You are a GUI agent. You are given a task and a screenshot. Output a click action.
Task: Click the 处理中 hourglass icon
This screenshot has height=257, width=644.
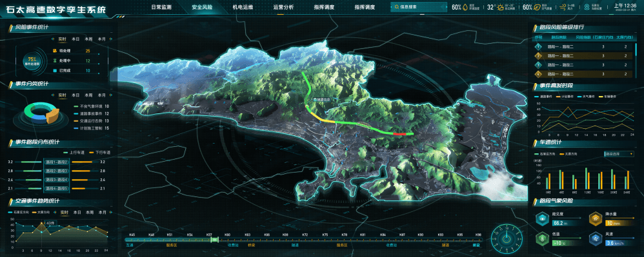click(x=55, y=61)
